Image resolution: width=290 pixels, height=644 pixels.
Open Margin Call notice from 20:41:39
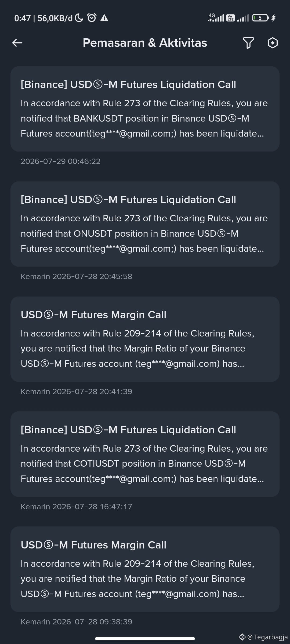[x=145, y=339]
